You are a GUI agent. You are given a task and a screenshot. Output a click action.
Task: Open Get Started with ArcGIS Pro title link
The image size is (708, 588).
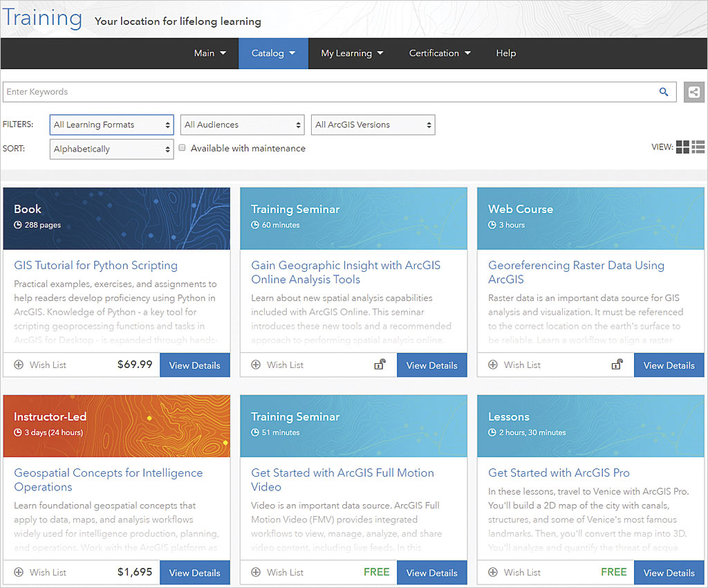(559, 473)
